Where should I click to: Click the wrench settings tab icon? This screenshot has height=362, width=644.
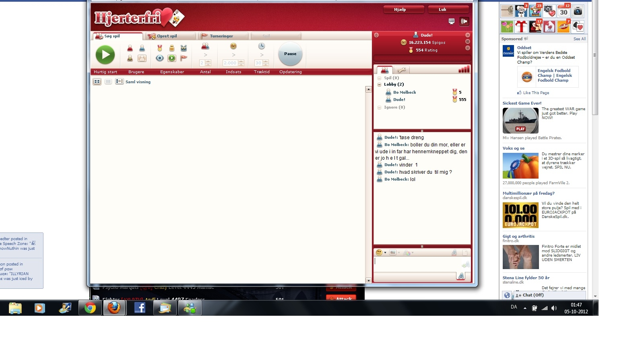point(401,70)
